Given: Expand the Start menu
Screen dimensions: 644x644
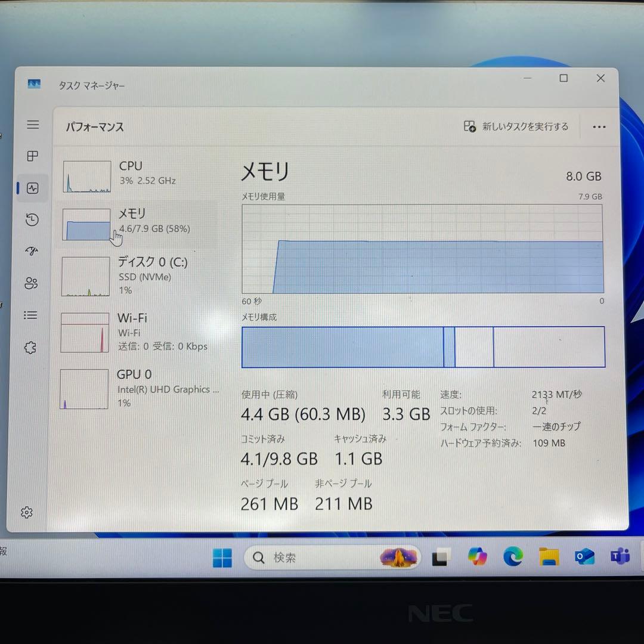Looking at the screenshot, I should 221,557.
